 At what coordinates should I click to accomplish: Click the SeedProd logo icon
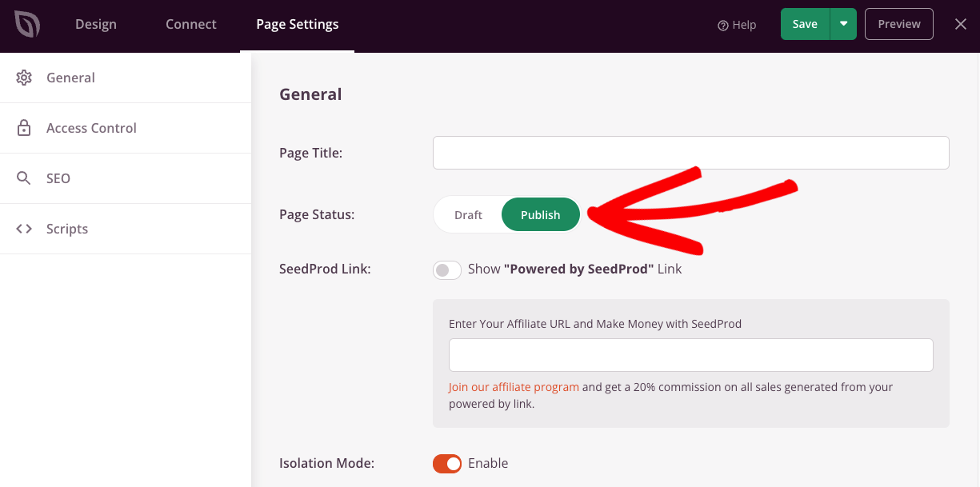pyautogui.click(x=25, y=24)
